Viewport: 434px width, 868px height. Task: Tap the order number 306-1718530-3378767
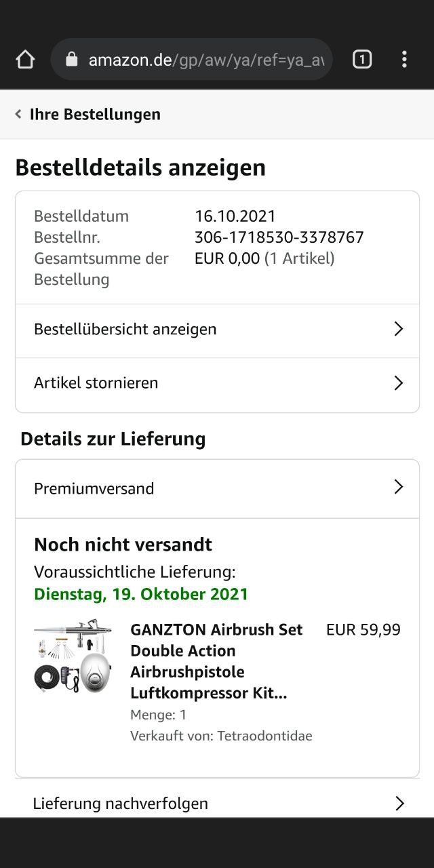click(279, 237)
